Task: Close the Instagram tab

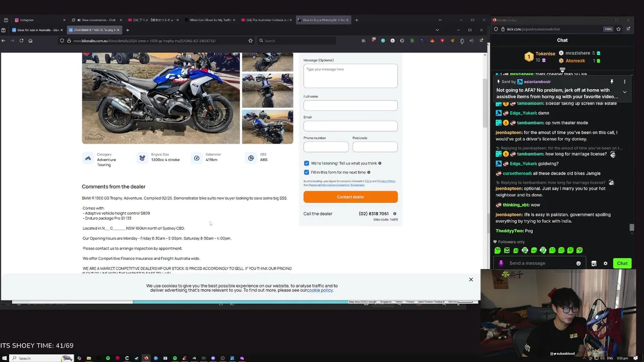Action: pos(64,20)
